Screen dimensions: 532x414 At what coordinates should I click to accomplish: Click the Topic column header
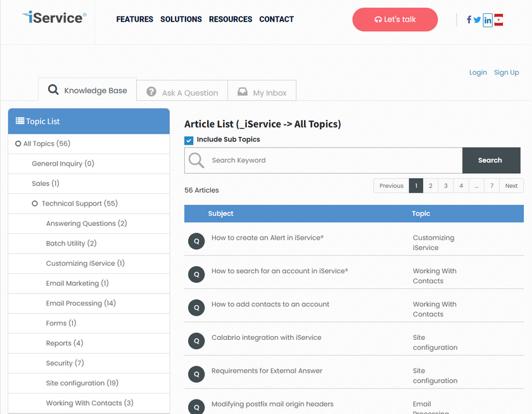pos(421,214)
